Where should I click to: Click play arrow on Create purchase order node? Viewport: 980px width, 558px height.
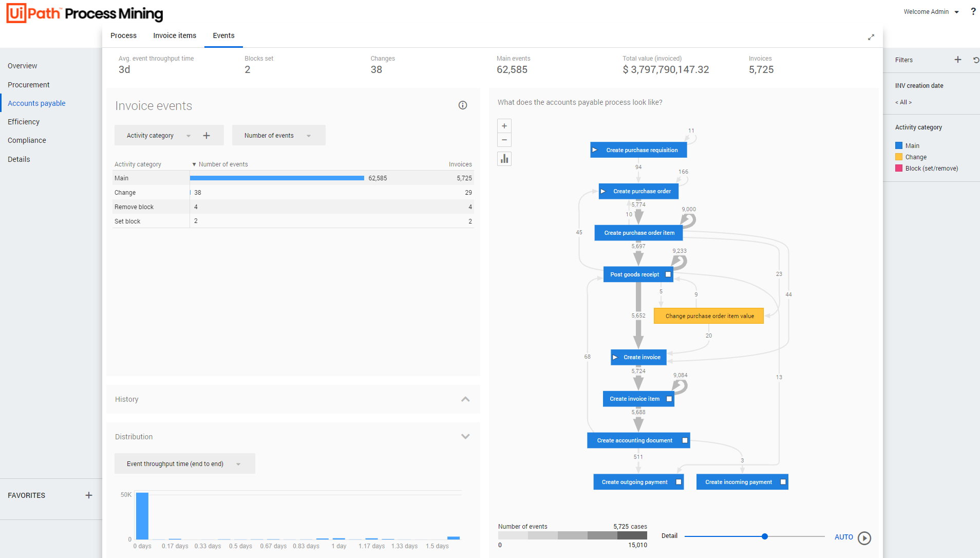pyautogui.click(x=603, y=191)
